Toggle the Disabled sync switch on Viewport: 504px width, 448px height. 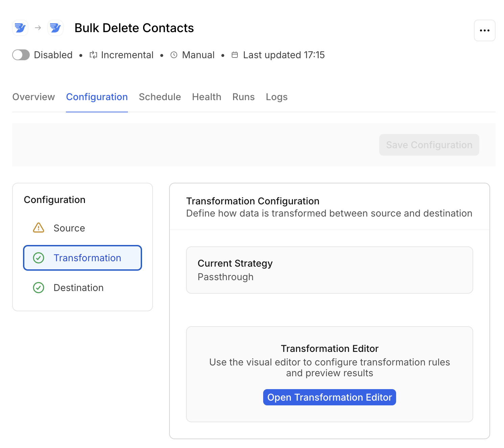(x=21, y=55)
